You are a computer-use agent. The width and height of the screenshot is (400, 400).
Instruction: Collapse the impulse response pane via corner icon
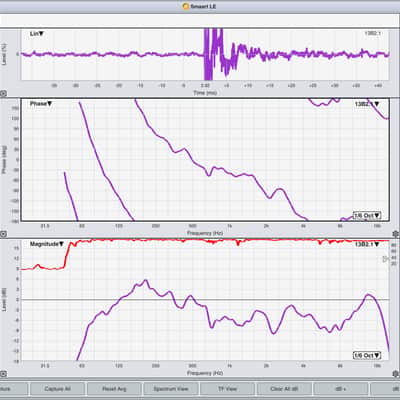3,94
